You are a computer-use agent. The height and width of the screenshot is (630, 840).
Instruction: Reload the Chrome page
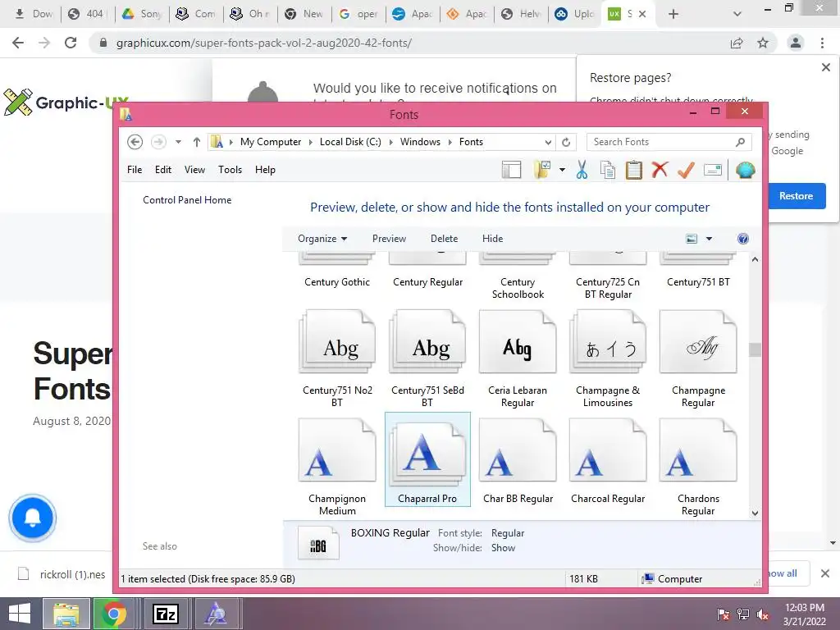[71, 43]
